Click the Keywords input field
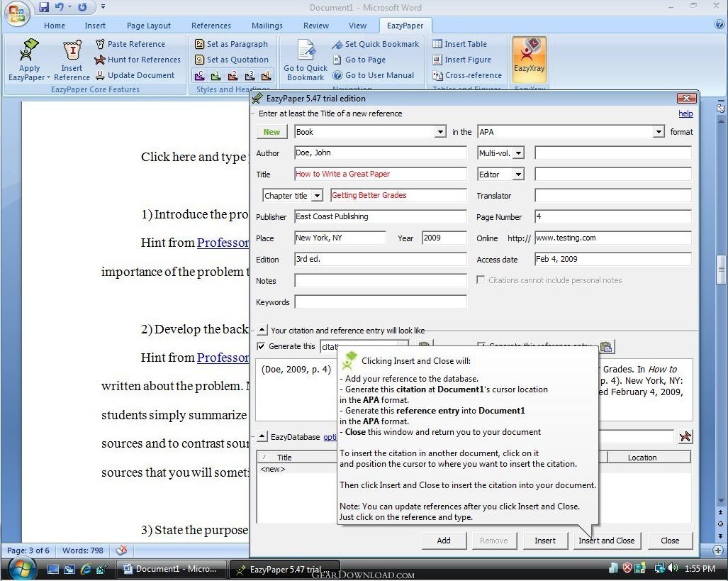Image resolution: width=728 pixels, height=581 pixels. [x=380, y=302]
